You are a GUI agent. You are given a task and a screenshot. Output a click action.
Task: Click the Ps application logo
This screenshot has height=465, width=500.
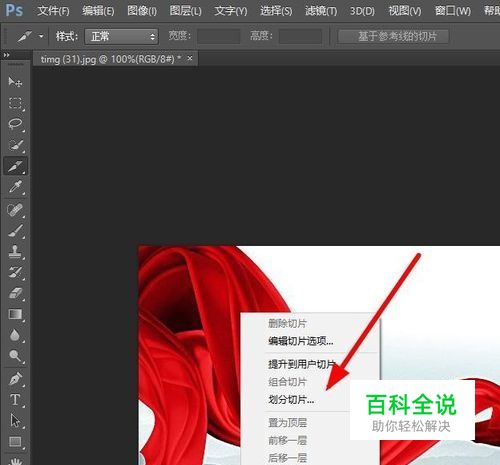[x=14, y=11]
